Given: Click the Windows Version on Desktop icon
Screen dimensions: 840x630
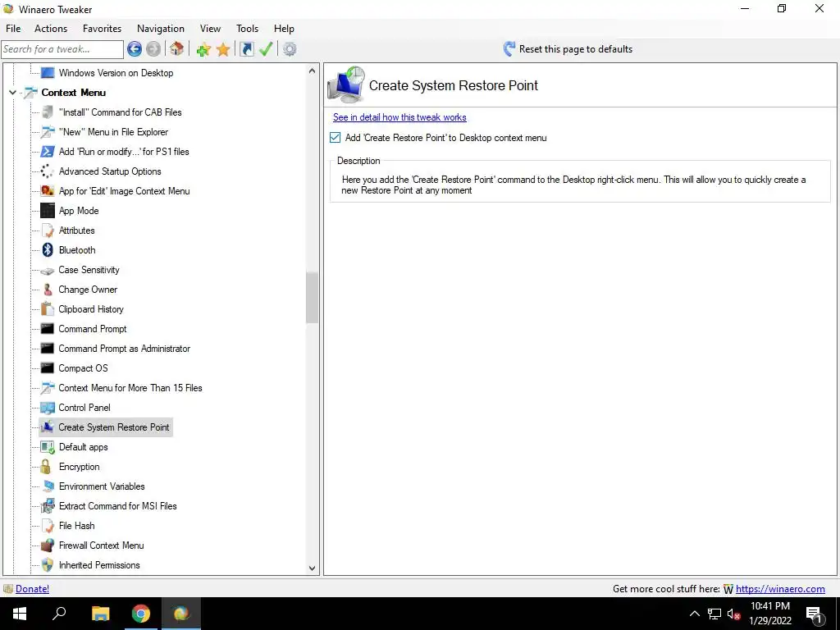Looking at the screenshot, I should 48,73.
